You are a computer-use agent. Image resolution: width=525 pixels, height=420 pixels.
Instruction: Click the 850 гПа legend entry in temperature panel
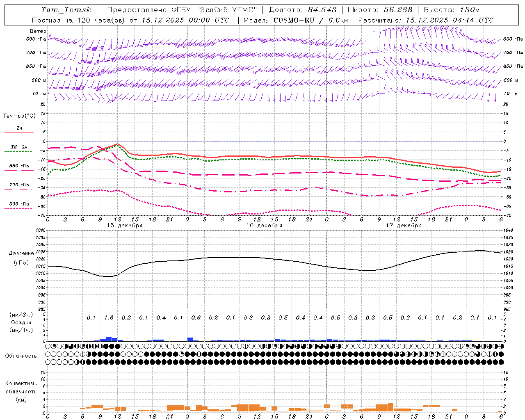pos(19,166)
